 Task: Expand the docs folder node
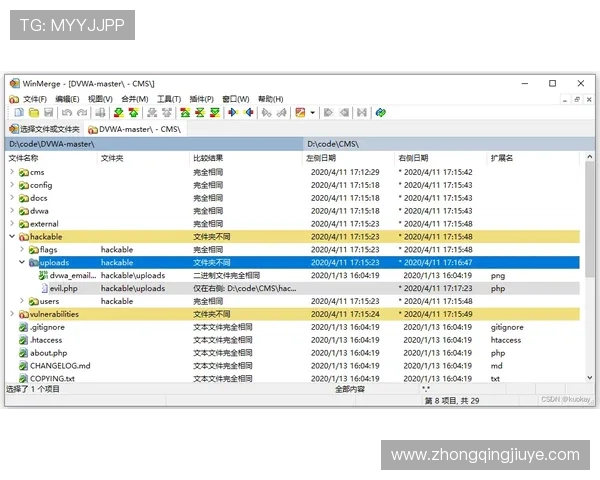12,198
